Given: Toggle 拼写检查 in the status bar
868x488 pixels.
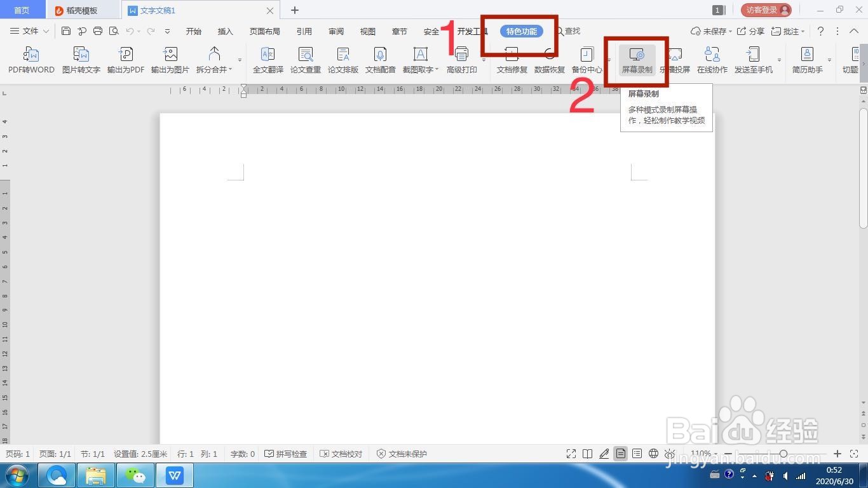Looking at the screenshot, I should (285, 454).
